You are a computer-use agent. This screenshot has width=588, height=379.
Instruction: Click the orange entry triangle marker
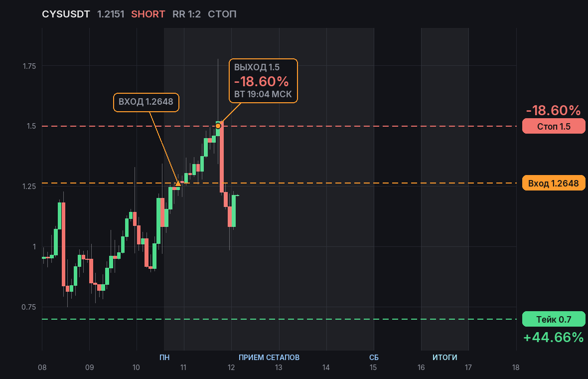point(178,183)
